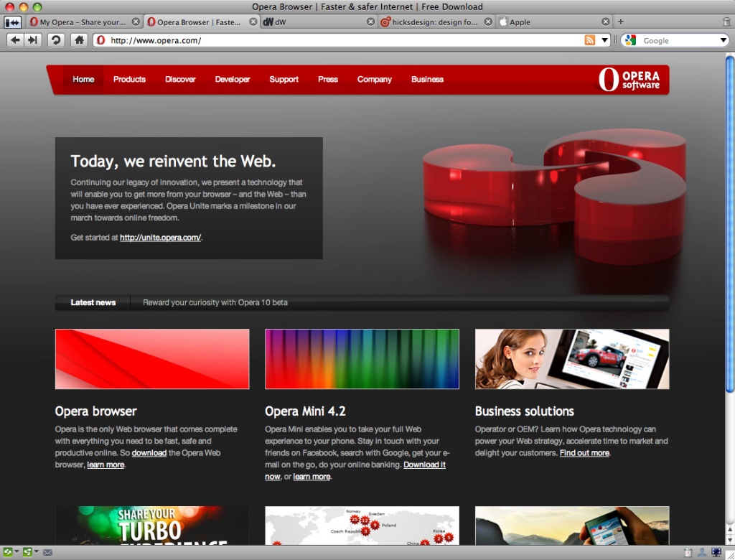The width and height of the screenshot is (735, 560).
Task: Reload the page with Reload button
Action: pyautogui.click(x=56, y=40)
